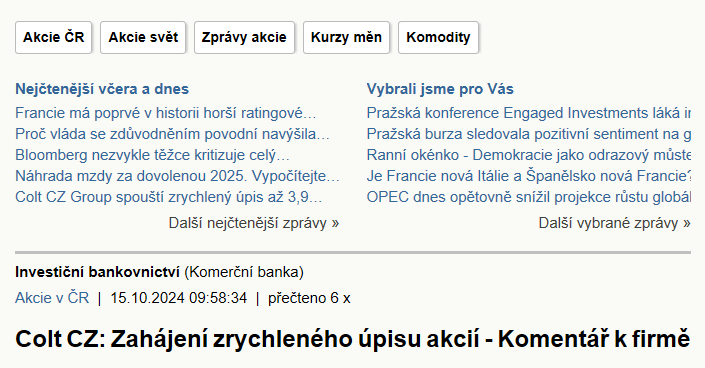Open the Náhrada mzdy za dovolenou 2025 link

point(178,176)
